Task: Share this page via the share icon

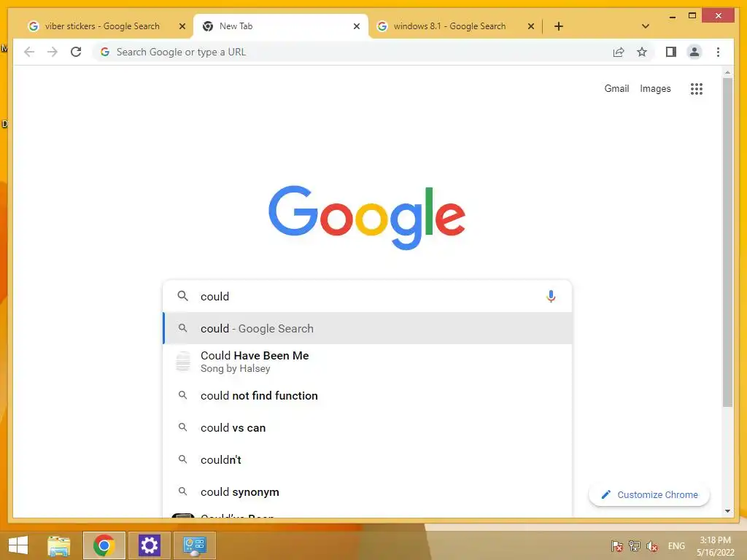Action: pyautogui.click(x=619, y=52)
